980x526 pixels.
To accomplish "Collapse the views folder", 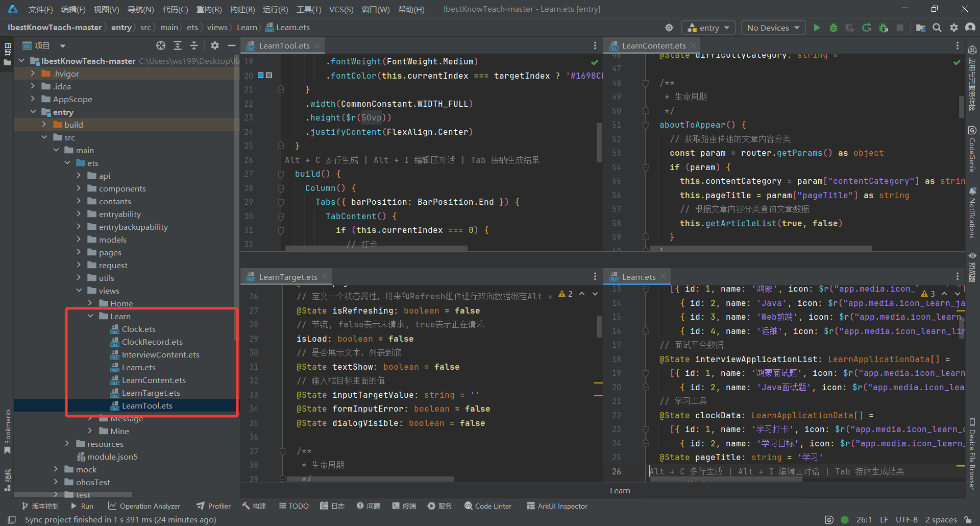I will pos(79,291).
